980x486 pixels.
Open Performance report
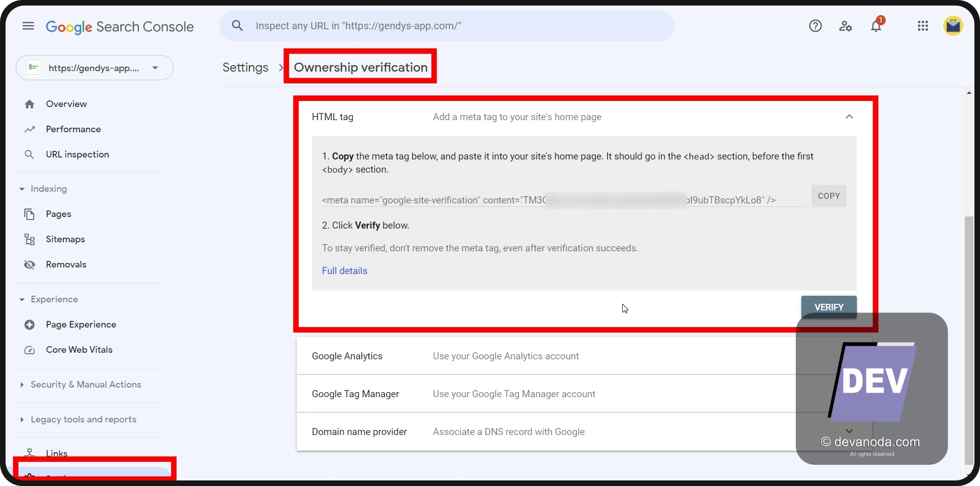pyautogui.click(x=73, y=129)
